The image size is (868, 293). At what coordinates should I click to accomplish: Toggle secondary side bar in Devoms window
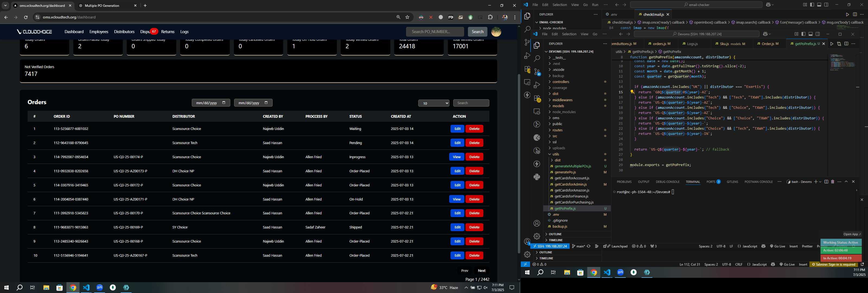pos(818,34)
